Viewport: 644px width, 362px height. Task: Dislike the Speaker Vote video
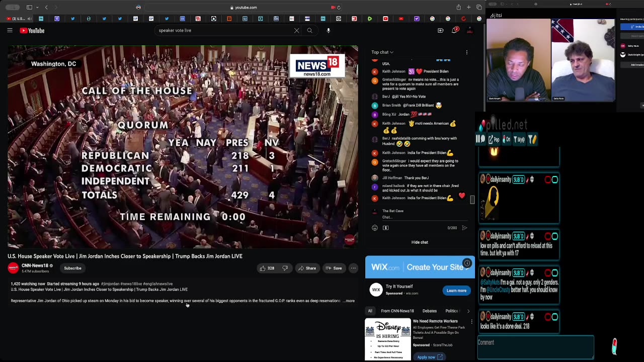(x=285, y=268)
